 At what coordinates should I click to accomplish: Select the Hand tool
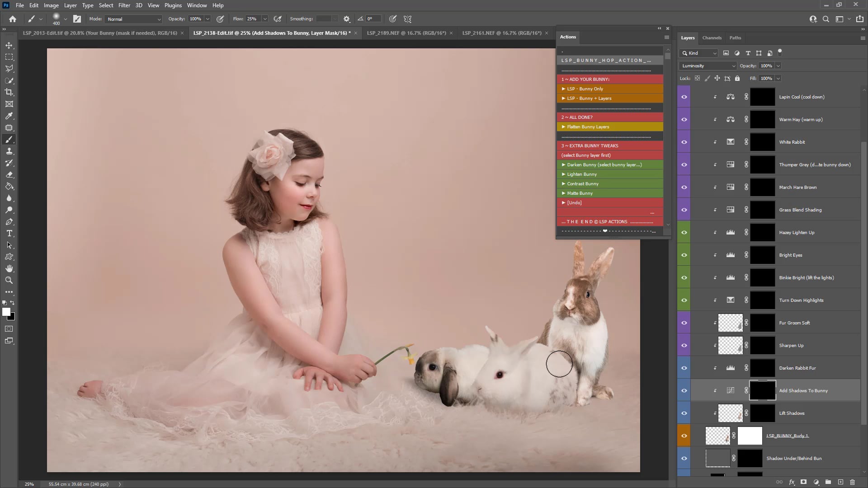pyautogui.click(x=9, y=268)
